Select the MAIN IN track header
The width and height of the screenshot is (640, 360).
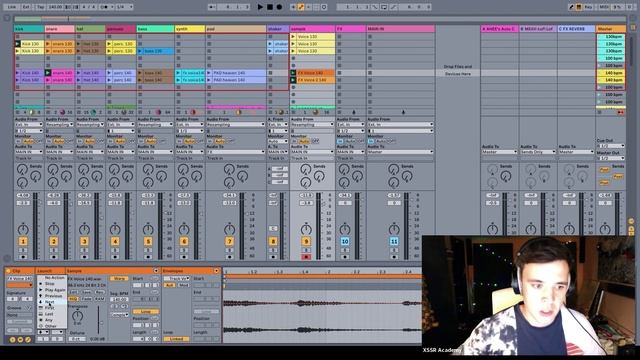click(x=400, y=29)
